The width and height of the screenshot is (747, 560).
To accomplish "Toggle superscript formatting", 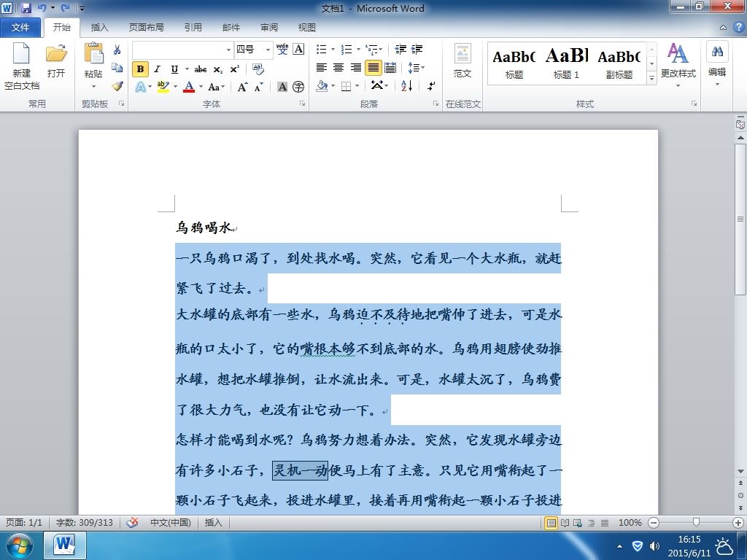I will pyautogui.click(x=234, y=69).
